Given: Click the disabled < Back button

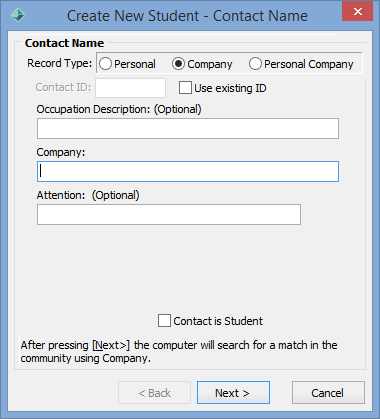Looking at the screenshot, I should (154, 393).
